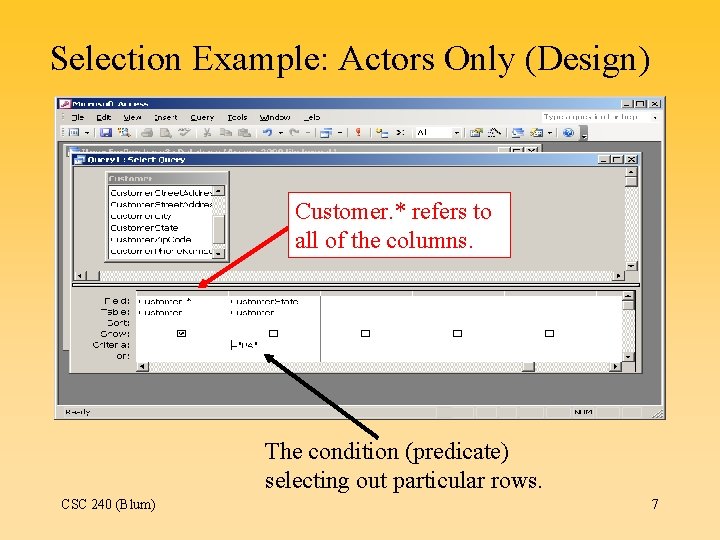Click the Build wand toolbar icon
Screen dimensions: 720x540
point(494,133)
